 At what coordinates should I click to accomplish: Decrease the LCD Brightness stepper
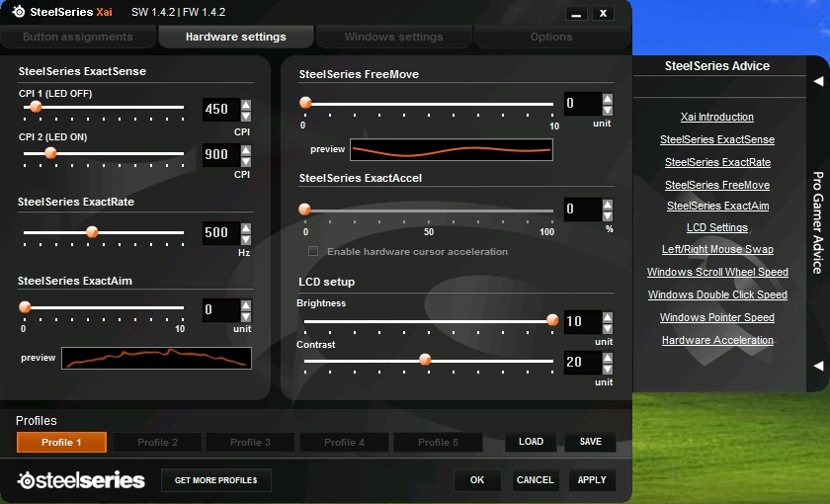(607, 327)
